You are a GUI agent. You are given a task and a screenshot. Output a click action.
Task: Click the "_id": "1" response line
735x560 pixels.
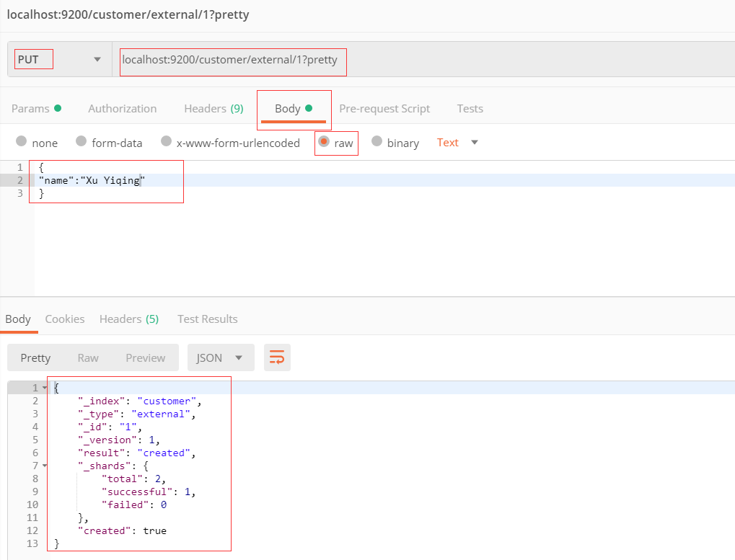(x=110, y=427)
